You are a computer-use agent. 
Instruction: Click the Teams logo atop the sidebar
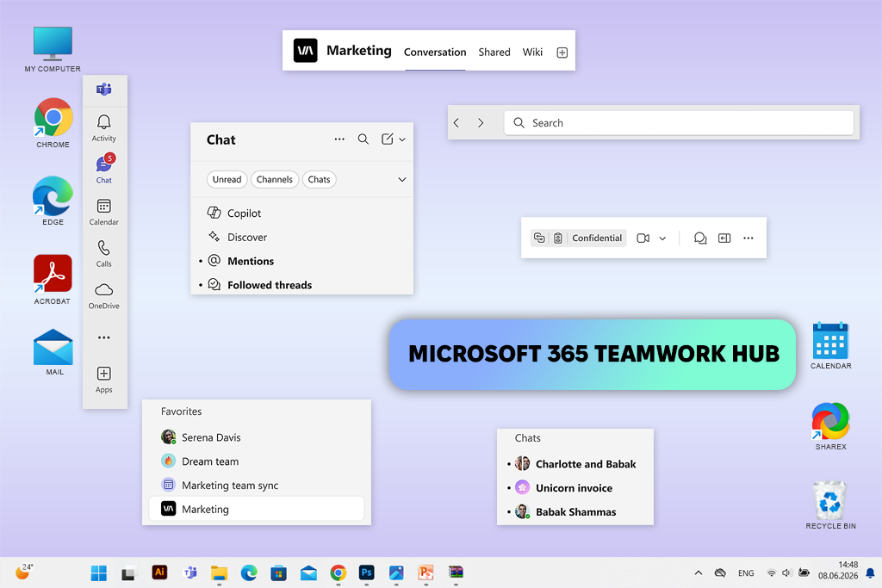point(104,89)
